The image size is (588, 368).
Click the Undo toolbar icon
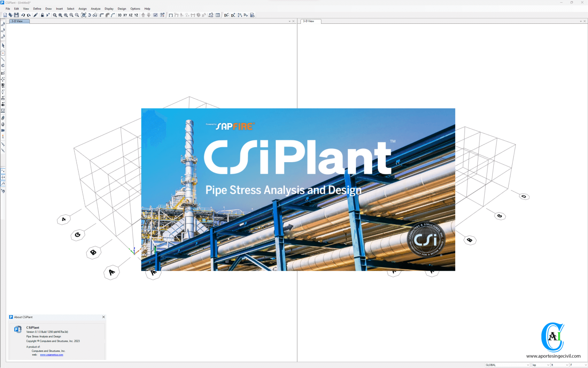(23, 15)
